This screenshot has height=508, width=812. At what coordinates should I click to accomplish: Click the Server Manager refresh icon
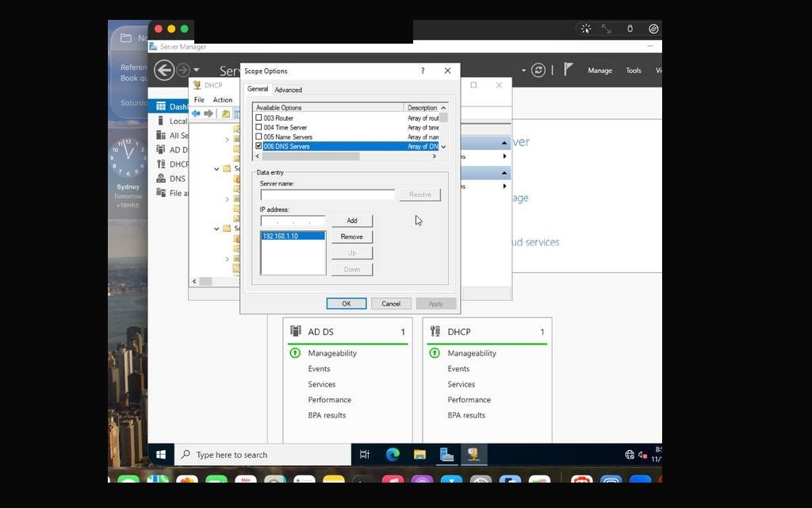[x=538, y=70]
